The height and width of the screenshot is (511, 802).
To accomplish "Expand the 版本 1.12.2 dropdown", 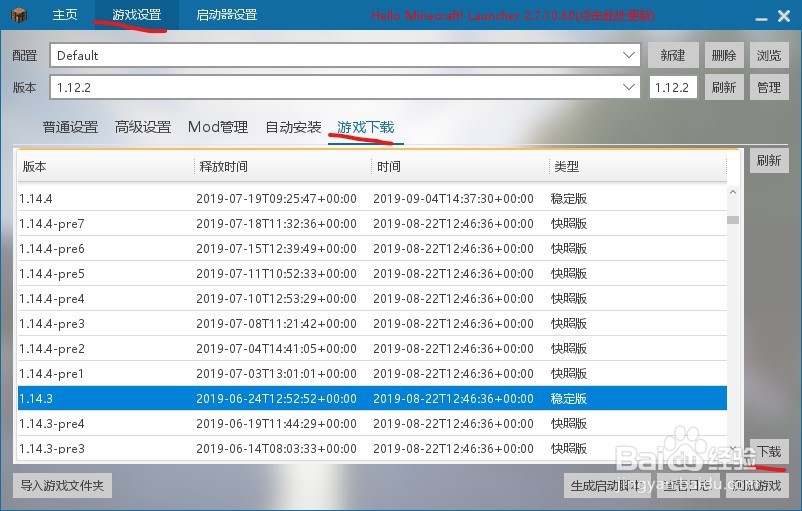I will (629, 87).
